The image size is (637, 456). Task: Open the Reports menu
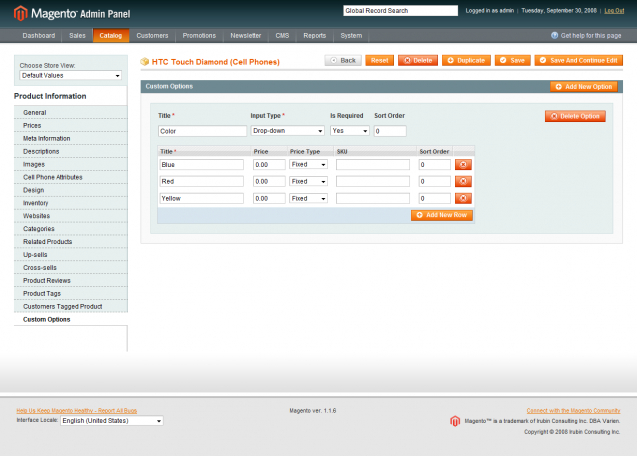tap(314, 36)
